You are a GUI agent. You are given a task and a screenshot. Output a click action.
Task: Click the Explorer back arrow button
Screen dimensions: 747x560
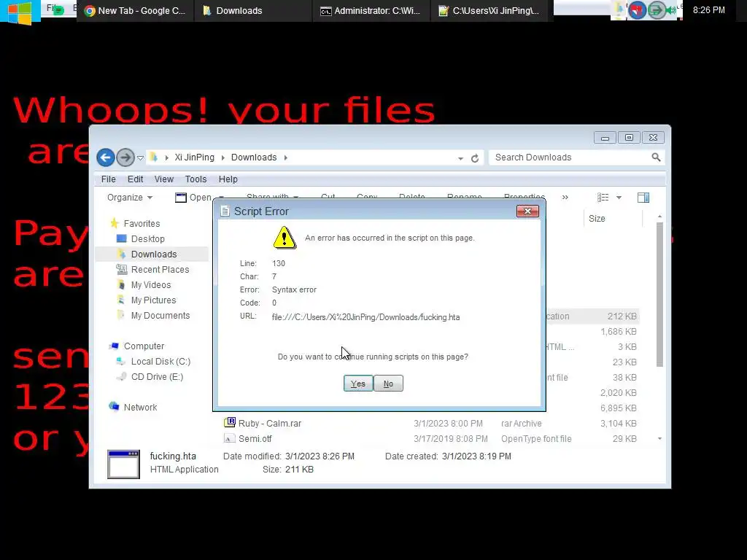106,157
